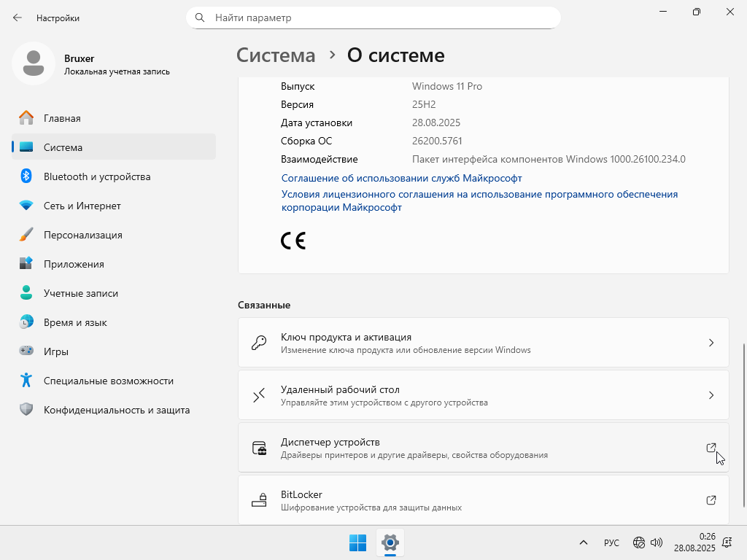Open BitLocker encryption settings
Image resolution: width=747 pixels, height=560 pixels.
(x=483, y=500)
